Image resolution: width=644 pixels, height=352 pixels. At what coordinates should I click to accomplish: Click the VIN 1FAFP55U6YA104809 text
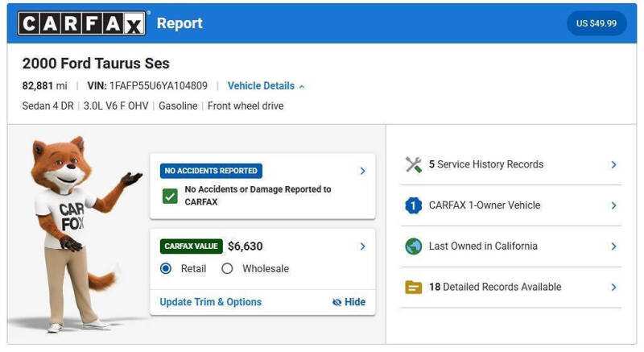(x=147, y=86)
